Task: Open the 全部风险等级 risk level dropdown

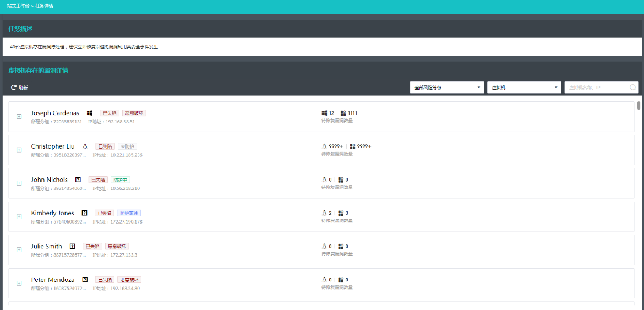Action: [x=446, y=88]
